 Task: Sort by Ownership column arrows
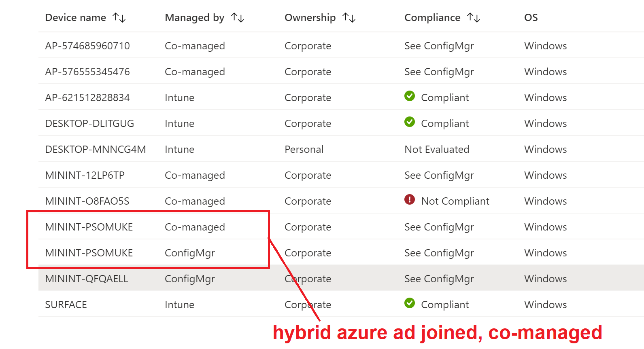349,17
